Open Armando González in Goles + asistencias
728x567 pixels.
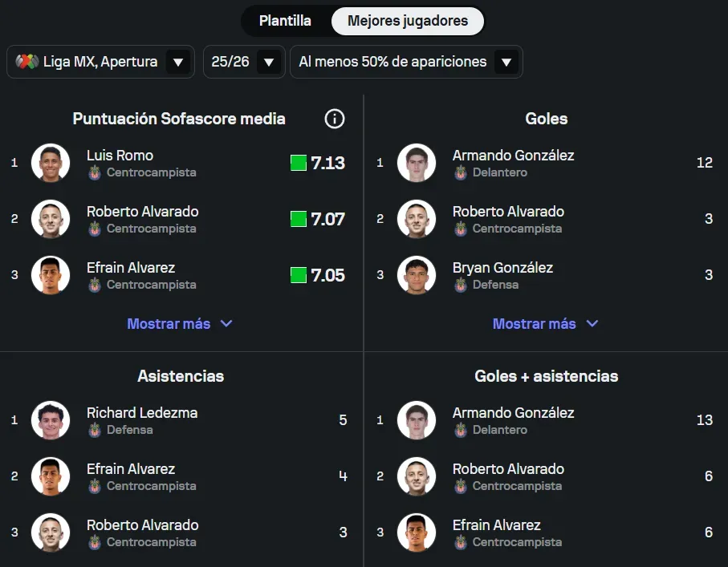point(513,413)
